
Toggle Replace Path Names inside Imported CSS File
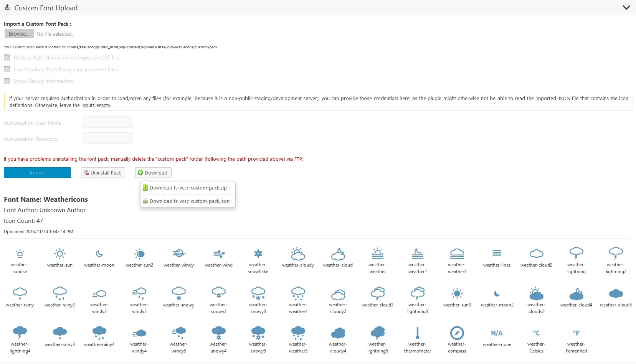pos(7,58)
